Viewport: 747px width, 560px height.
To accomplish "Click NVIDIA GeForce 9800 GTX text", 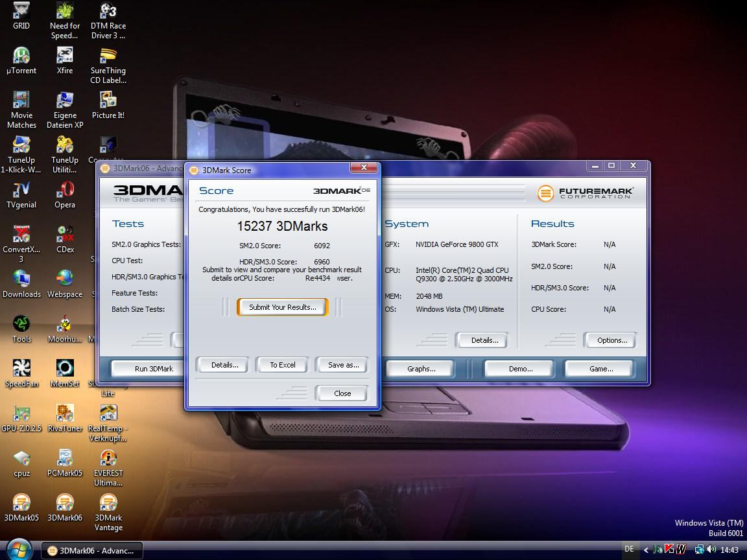I will (x=457, y=244).
